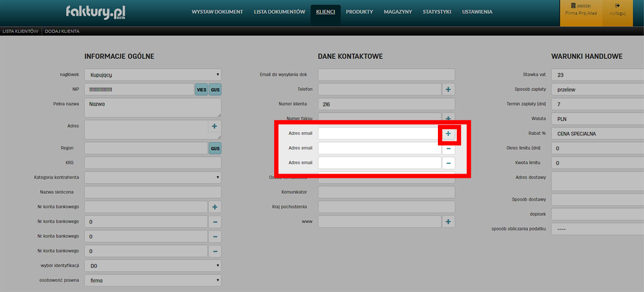Expand the wybór identyfikacji dropdown
644x292 pixels.
pos(153,266)
